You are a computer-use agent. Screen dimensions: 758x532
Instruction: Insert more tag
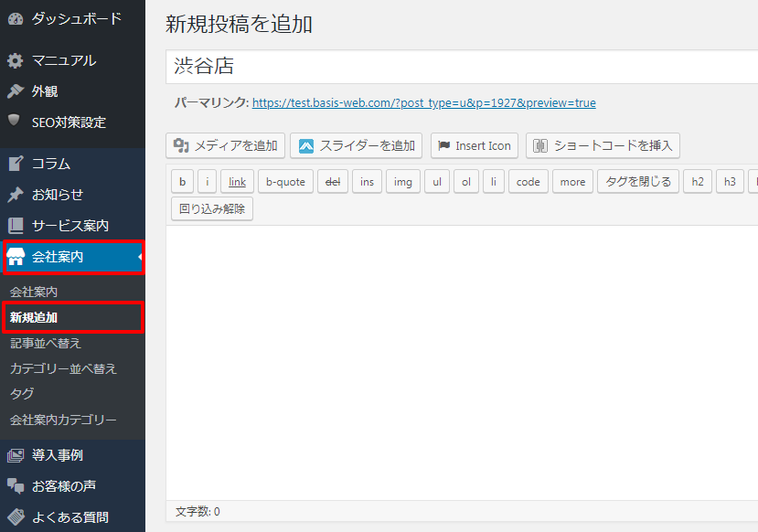coord(572,182)
